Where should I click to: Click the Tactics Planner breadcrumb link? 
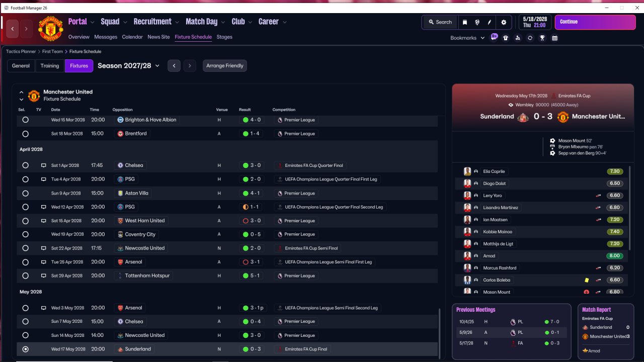21,52
